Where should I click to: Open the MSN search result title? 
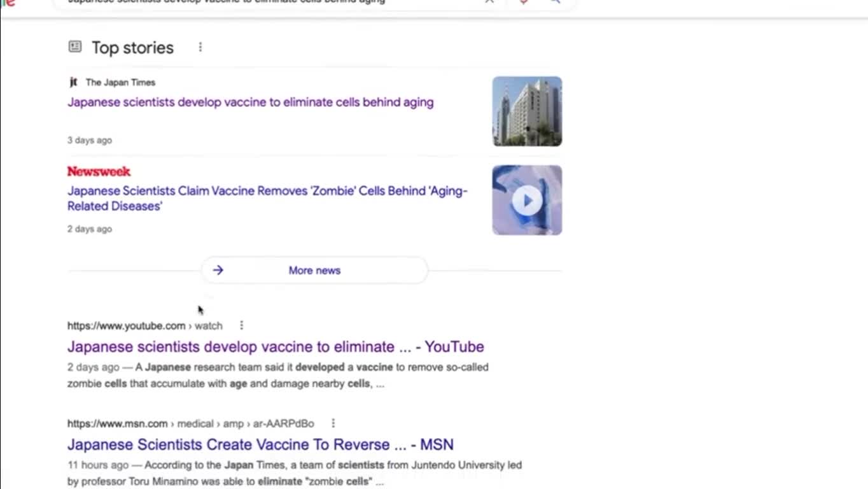[260, 444]
